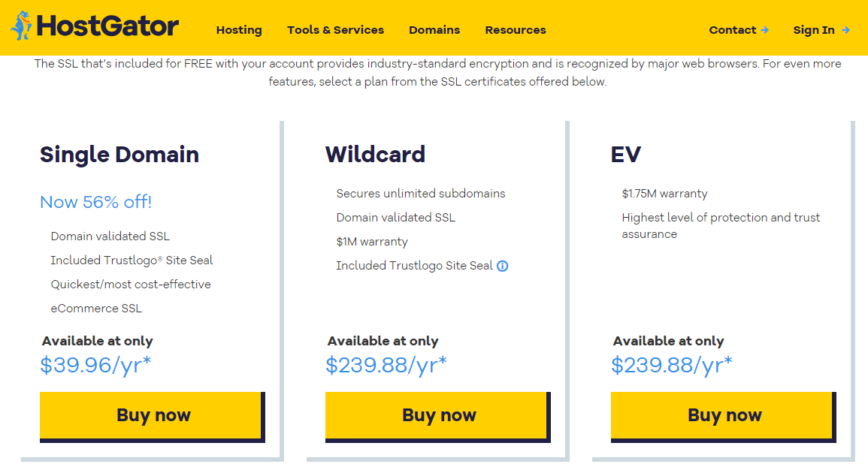868x473 pixels.
Task: Open the Resources menu
Action: [x=516, y=30]
